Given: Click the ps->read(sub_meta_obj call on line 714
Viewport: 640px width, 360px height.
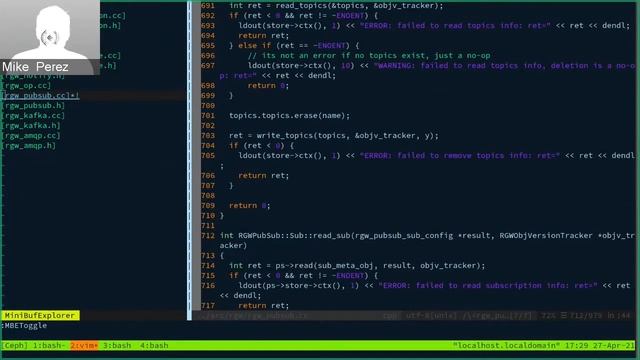Looking at the screenshot, I should pos(380,265).
